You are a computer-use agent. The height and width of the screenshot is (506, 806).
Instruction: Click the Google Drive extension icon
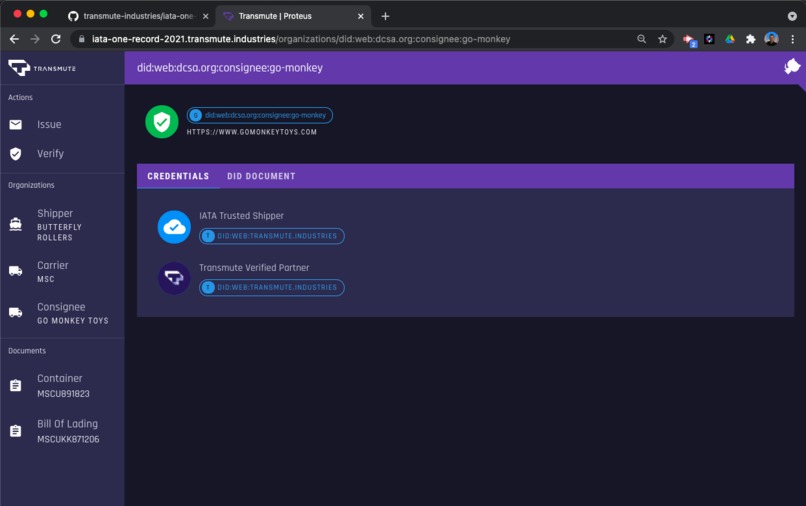click(730, 39)
